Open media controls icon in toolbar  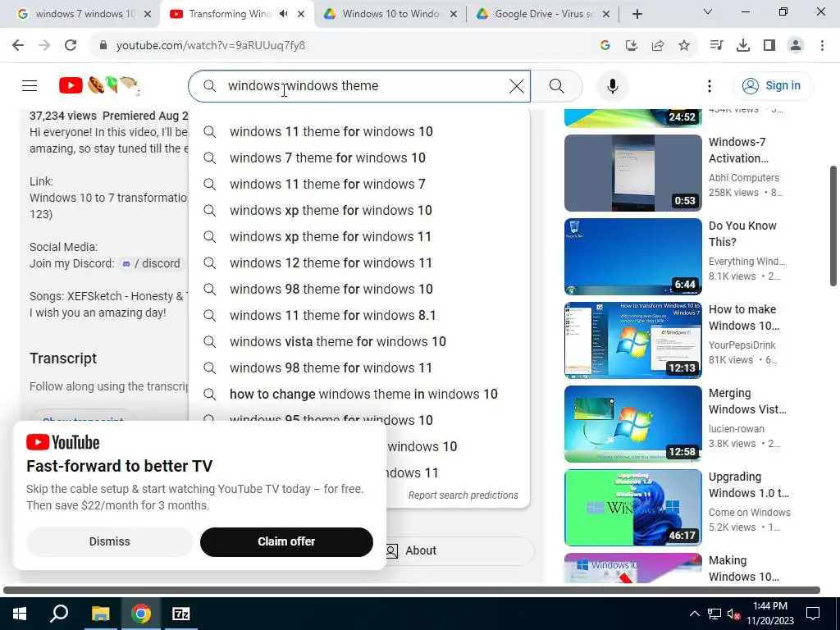coord(716,46)
